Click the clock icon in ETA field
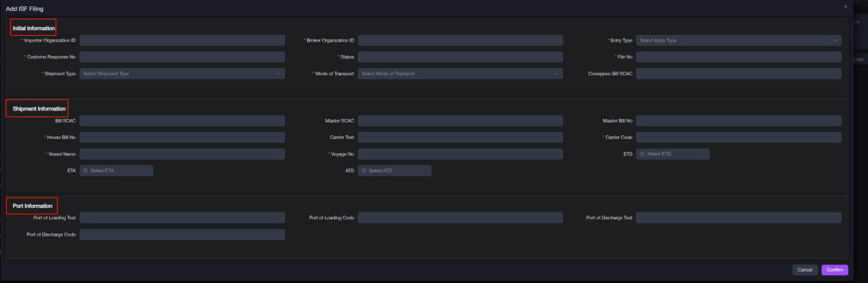868x283 pixels. click(86, 171)
